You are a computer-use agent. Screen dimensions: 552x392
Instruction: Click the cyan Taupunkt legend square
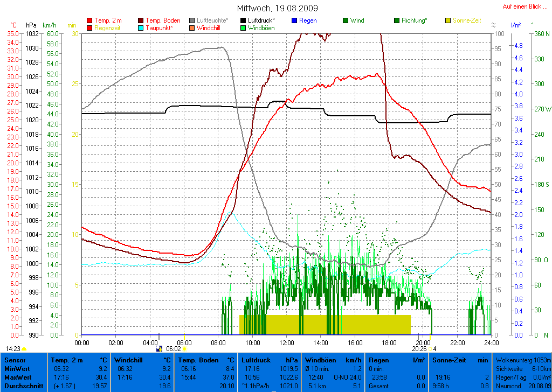[x=141, y=28]
